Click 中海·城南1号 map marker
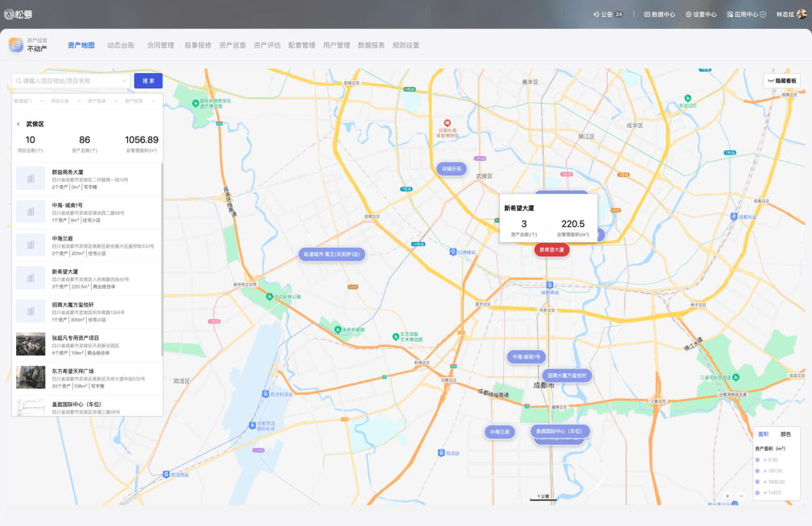The height and width of the screenshot is (526, 812). pos(526,357)
